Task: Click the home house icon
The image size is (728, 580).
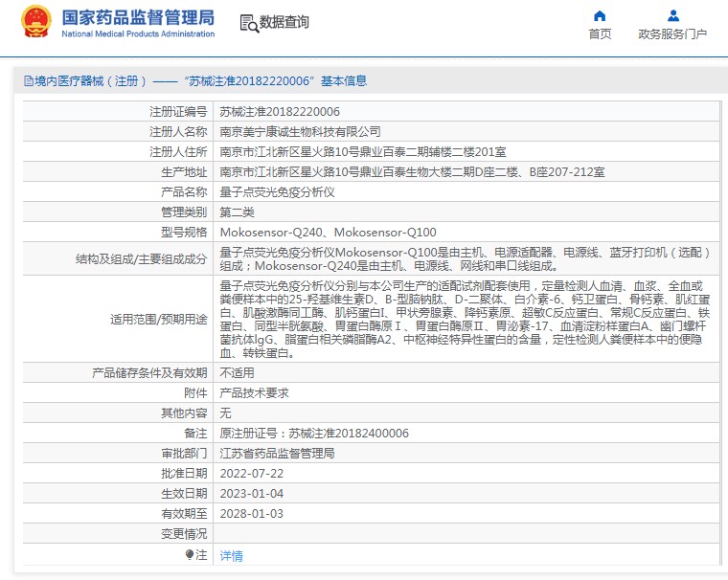Action: pyautogui.click(x=600, y=16)
